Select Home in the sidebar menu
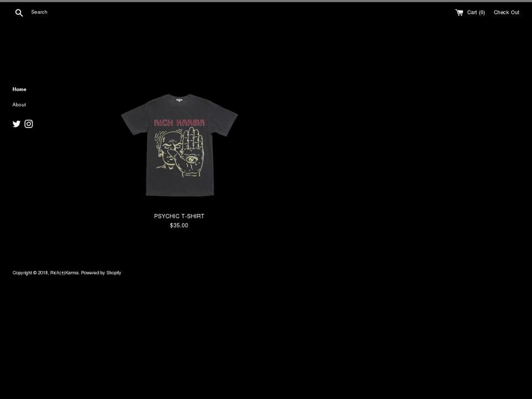Image resolution: width=532 pixels, height=399 pixels. tap(19, 89)
